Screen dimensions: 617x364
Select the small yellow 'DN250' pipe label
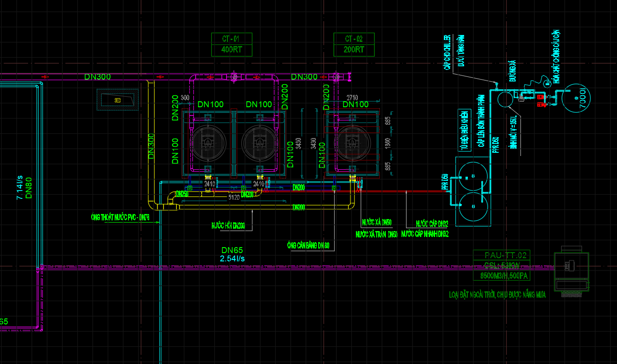[x=182, y=194]
